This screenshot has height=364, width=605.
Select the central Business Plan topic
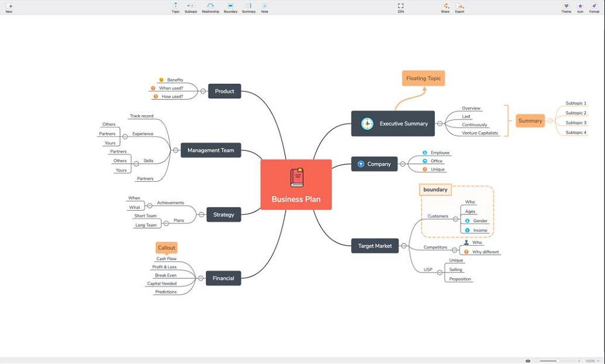point(296,185)
